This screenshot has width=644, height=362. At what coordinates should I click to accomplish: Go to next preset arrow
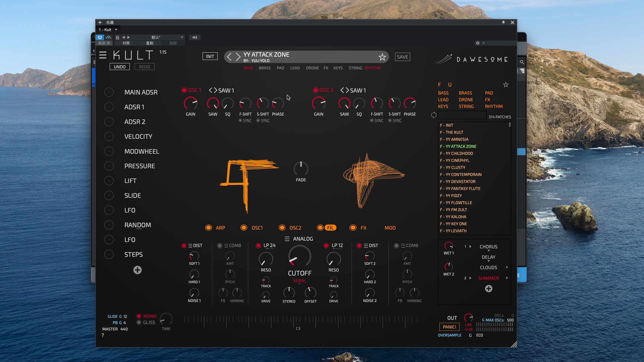(238, 57)
